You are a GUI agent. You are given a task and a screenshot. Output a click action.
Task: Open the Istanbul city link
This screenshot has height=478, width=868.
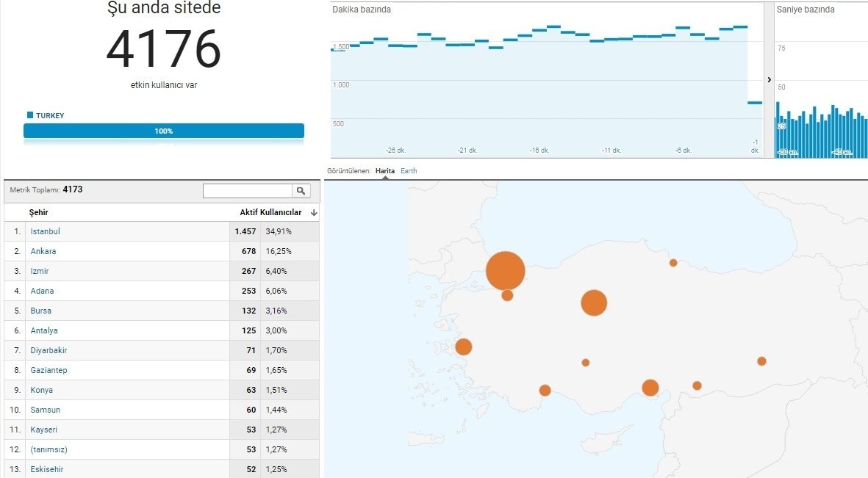(46, 231)
